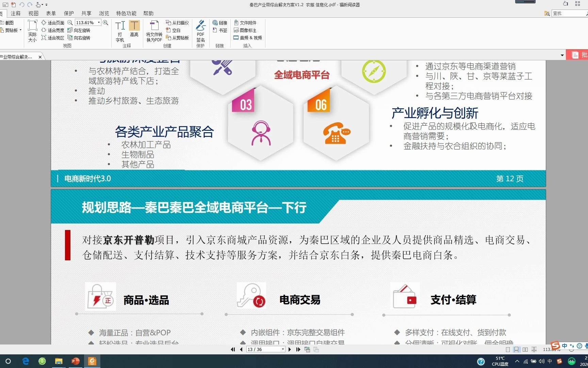
Task: Zoom in using the magnifier plus control
Action: pos(104,22)
